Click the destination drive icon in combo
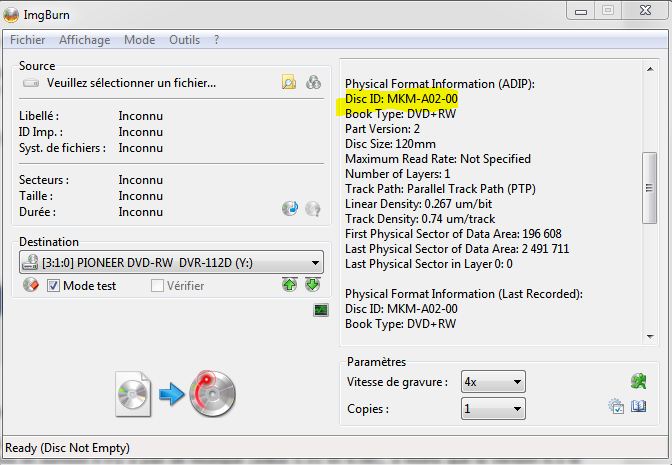 30,262
